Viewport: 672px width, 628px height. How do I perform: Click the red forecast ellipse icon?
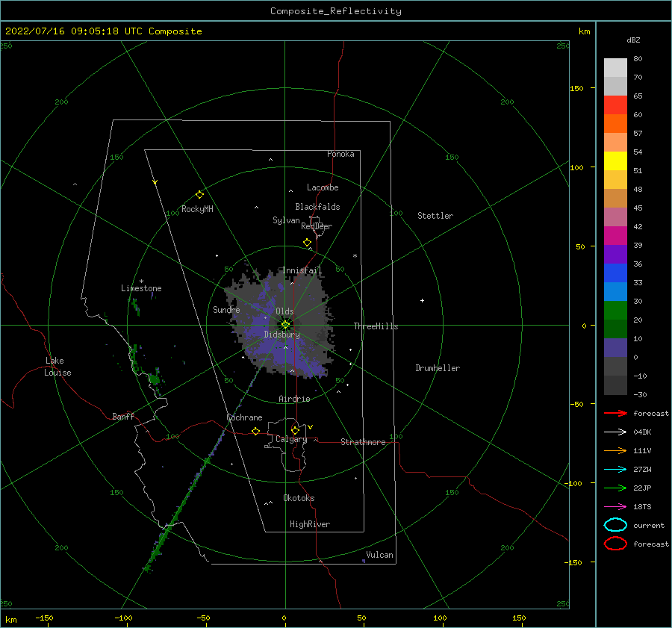pyautogui.click(x=615, y=544)
